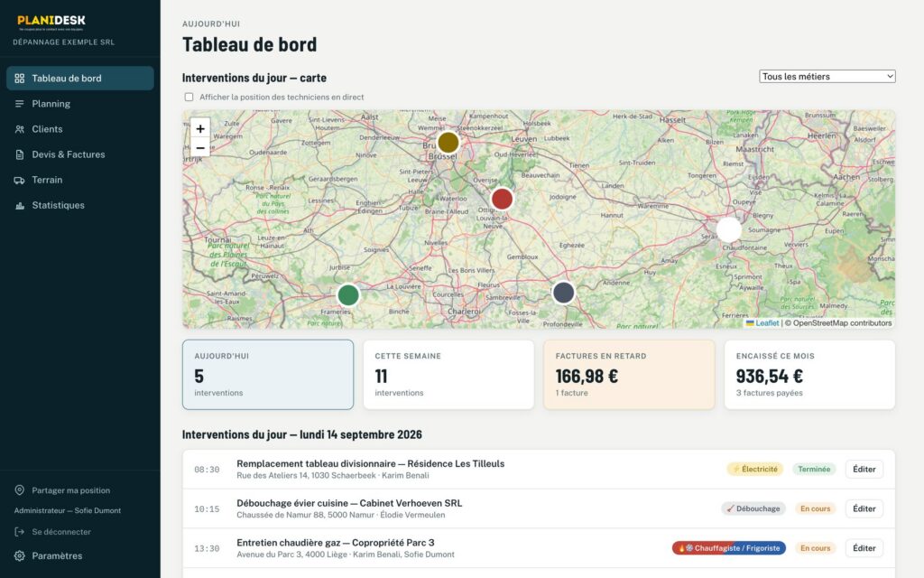The image size is (924, 578).
Task: Click Interventions du jour — lundi 14 septembre heading
Action: [301, 434]
